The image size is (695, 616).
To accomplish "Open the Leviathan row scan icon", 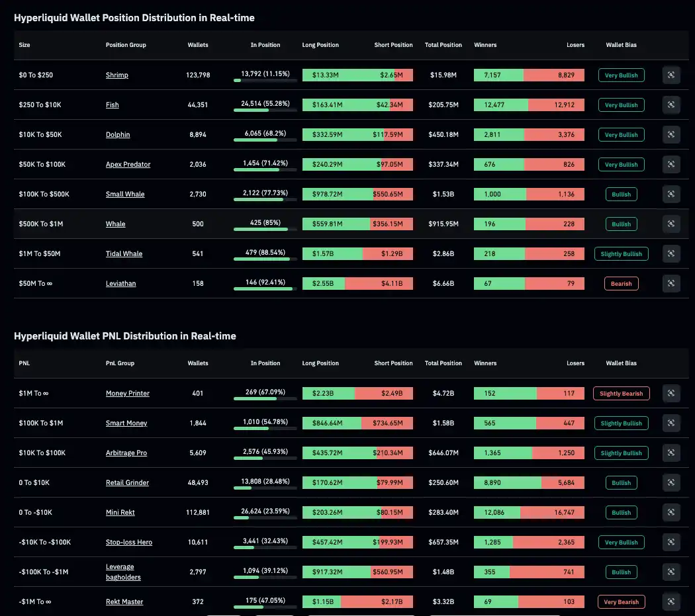I will [x=671, y=284].
